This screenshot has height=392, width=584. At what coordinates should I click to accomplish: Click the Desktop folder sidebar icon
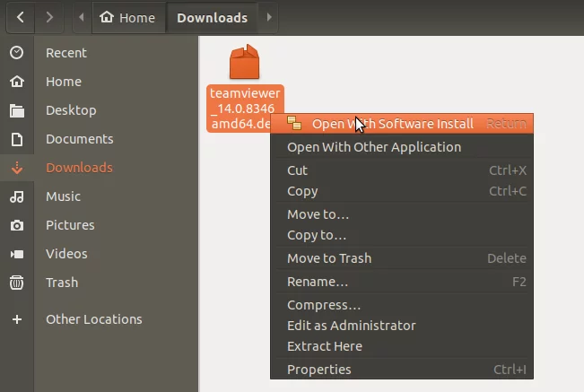tap(17, 110)
